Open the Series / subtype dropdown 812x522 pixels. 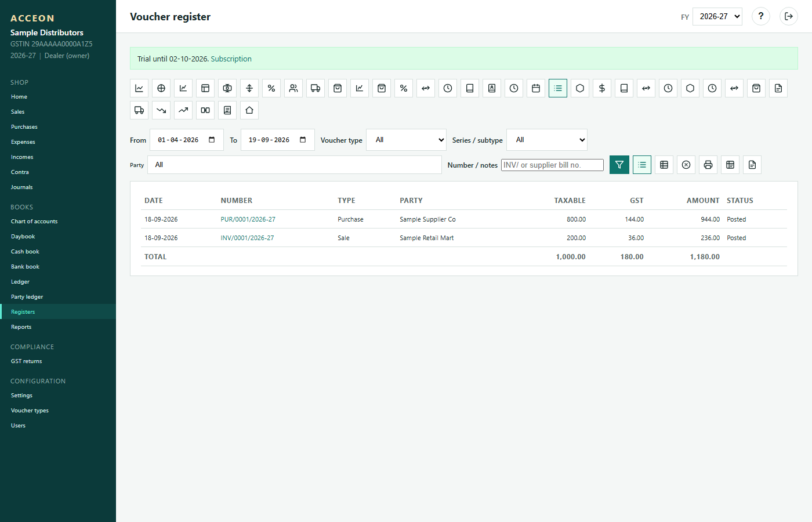pyautogui.click(x=547, y=140)
